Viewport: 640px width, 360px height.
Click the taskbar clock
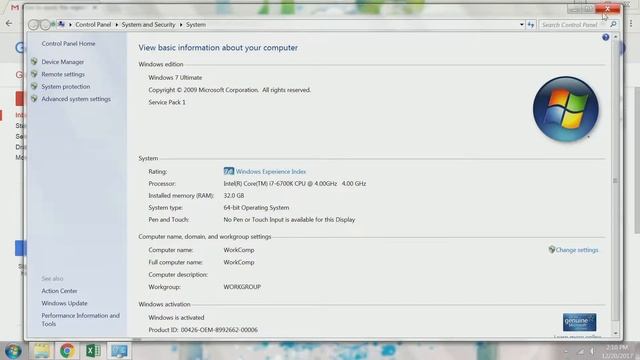click(x=617, y=351)
